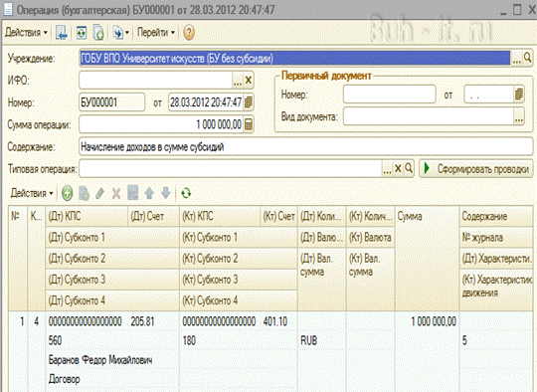Click the ИФО input field
Screen dimensions: 537x392
tap(155, 81)
